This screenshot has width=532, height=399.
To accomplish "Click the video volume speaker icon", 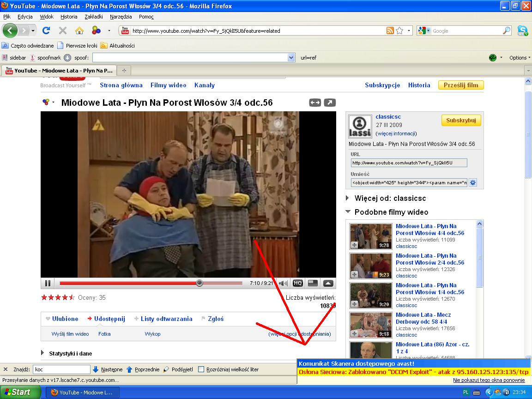I will tap(283, 283).
